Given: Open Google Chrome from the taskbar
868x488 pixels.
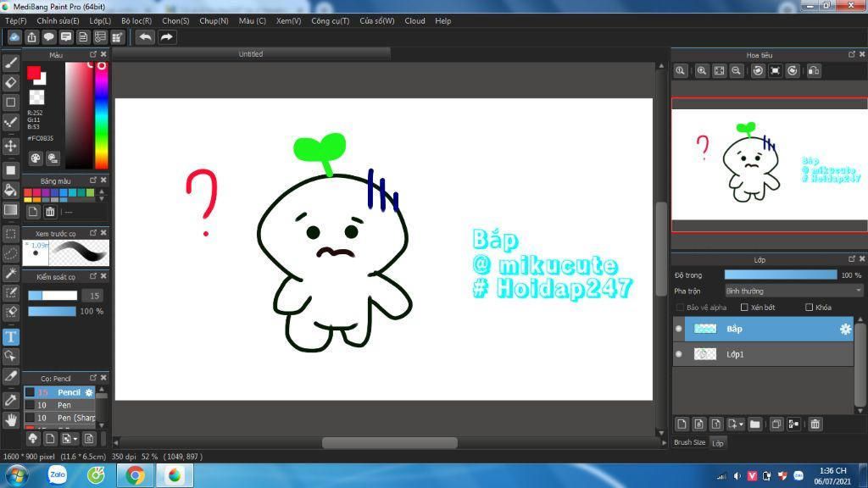Looking at the screenshot, I should (x=135, y=475).
